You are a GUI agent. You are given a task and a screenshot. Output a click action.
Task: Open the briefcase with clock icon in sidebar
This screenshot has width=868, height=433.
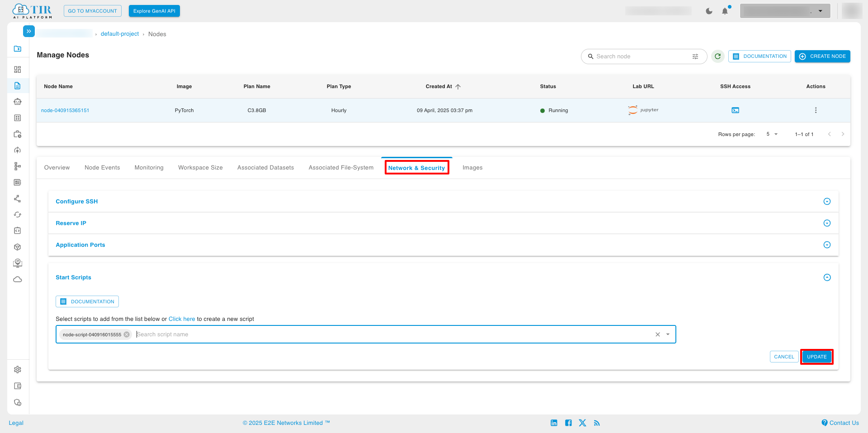tap(18, 134)
